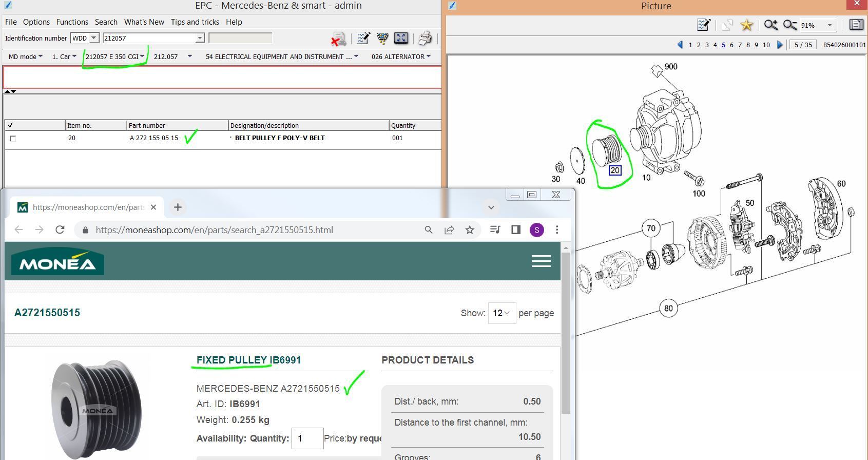Tick the checkbox for item no. 20
The image size is (868, 460).
point(13,139)
